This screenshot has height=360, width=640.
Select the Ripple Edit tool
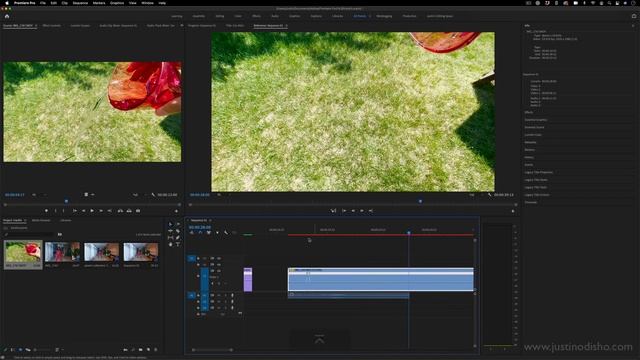coord(171,231)
